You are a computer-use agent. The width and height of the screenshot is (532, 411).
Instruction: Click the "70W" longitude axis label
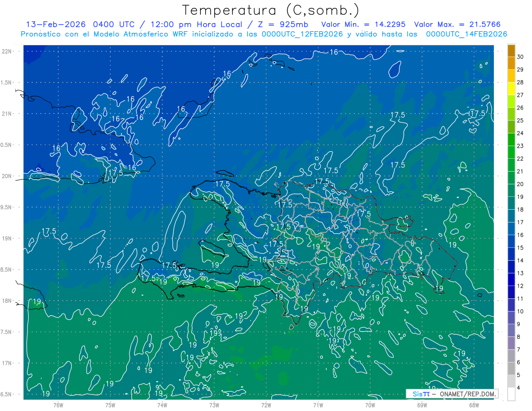[370, 405]
